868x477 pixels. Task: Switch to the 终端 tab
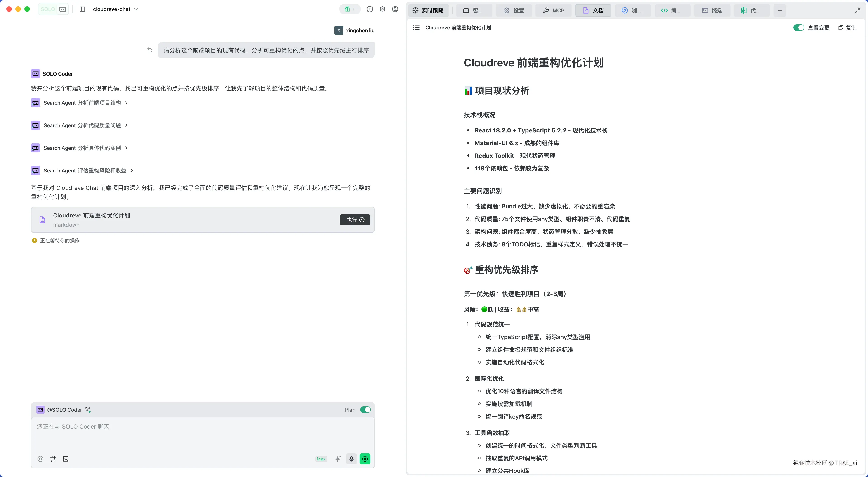712,10
